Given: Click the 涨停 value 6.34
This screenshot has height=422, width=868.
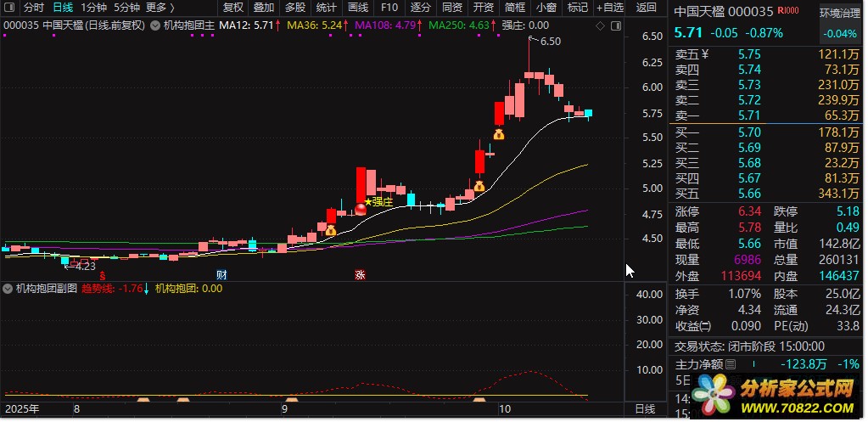Looking at the screenshot, I should click(x=749, y=211).
